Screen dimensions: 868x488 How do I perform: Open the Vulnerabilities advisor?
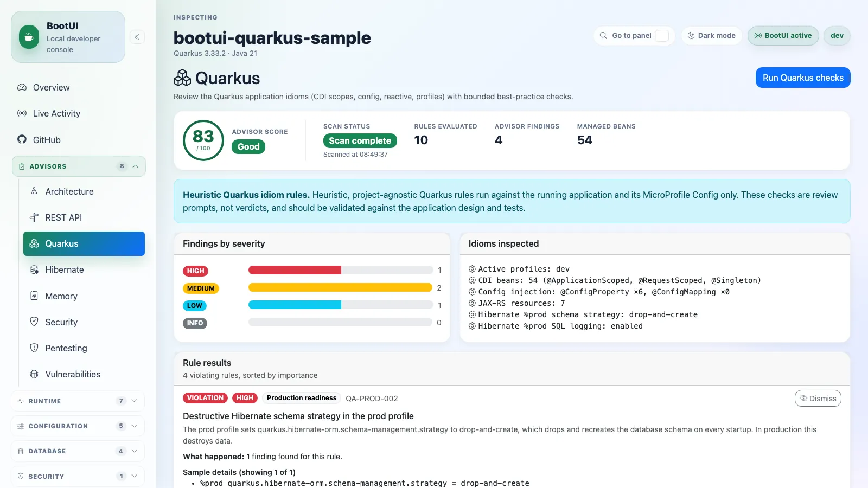(x=84, y=374)
